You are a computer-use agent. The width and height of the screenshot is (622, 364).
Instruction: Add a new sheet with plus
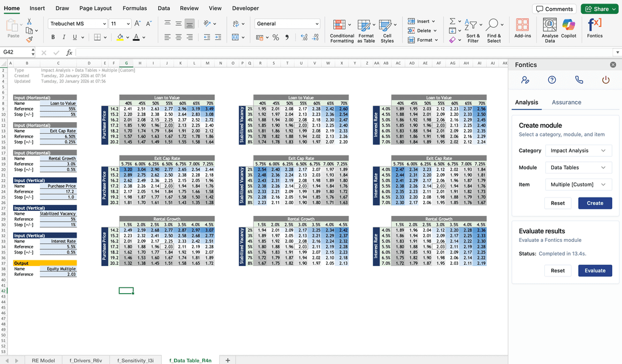(x=227, y=360)
